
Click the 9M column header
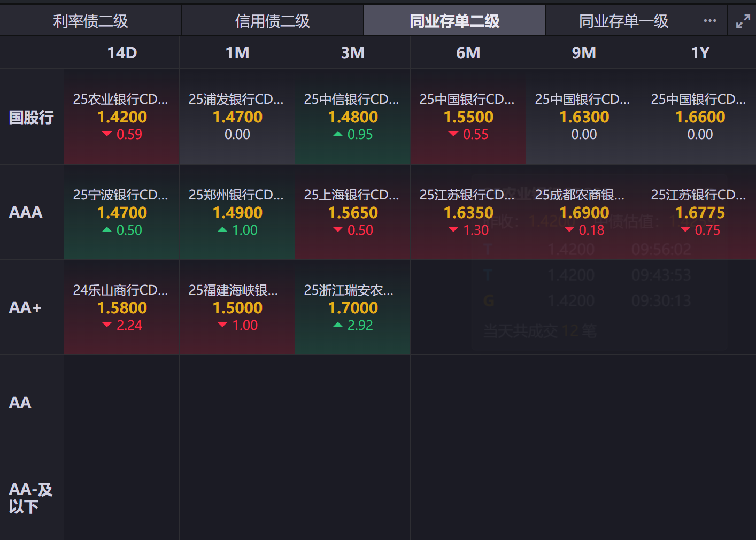pos(584,53)
